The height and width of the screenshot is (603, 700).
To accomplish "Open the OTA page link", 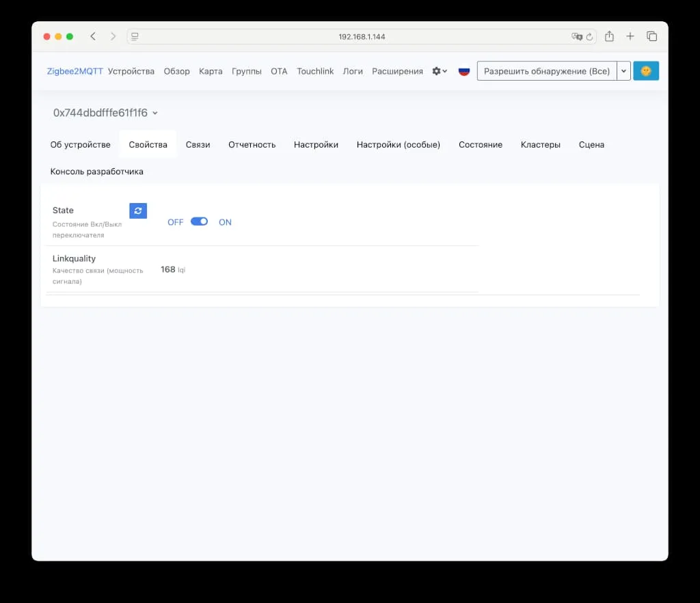I will click(279, 71).
